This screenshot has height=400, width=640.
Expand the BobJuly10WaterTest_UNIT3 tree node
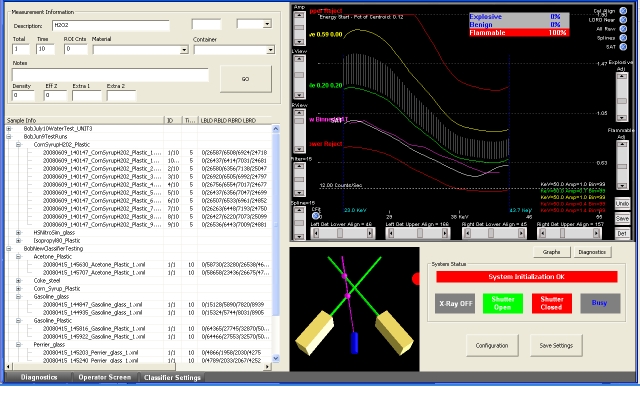coord(8,128)
